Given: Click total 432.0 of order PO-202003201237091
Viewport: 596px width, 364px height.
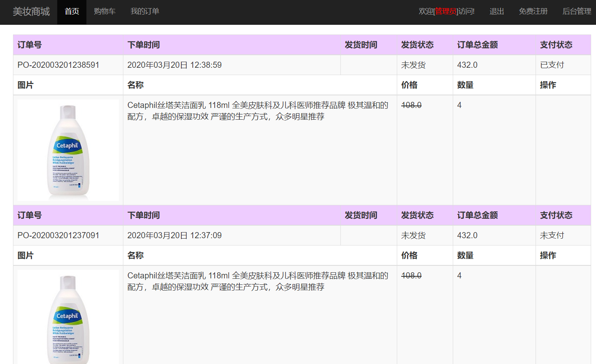Looking at the screenshot, I should point(467,235).
